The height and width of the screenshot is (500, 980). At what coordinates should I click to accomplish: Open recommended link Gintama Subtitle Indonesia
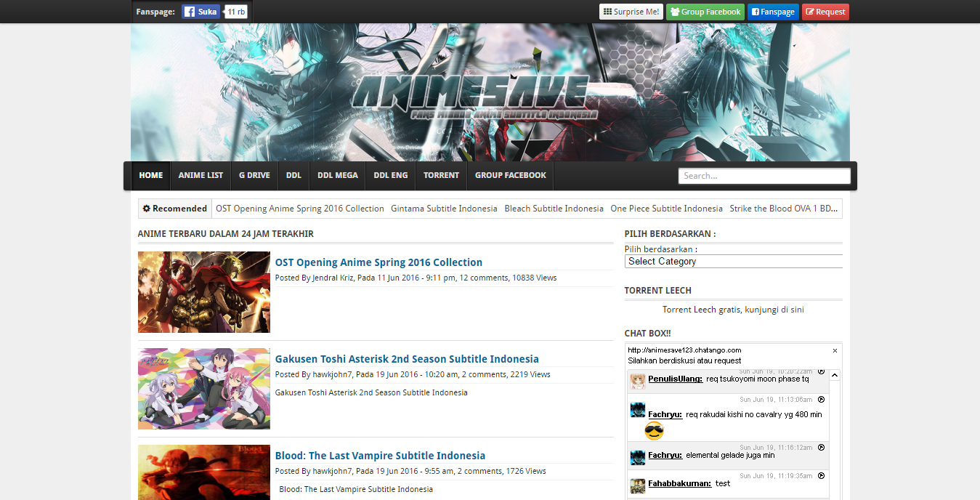pos(444,209)
